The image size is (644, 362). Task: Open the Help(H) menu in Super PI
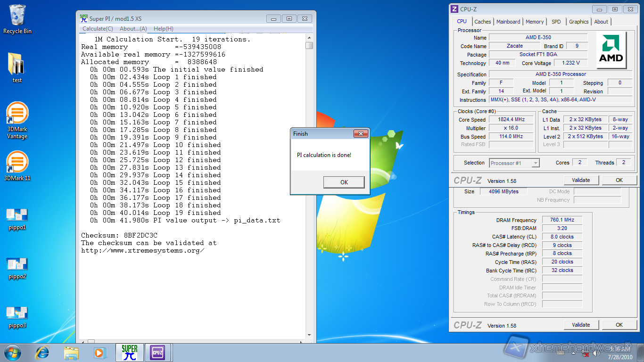pyautogui.click(x=164, y=29)
